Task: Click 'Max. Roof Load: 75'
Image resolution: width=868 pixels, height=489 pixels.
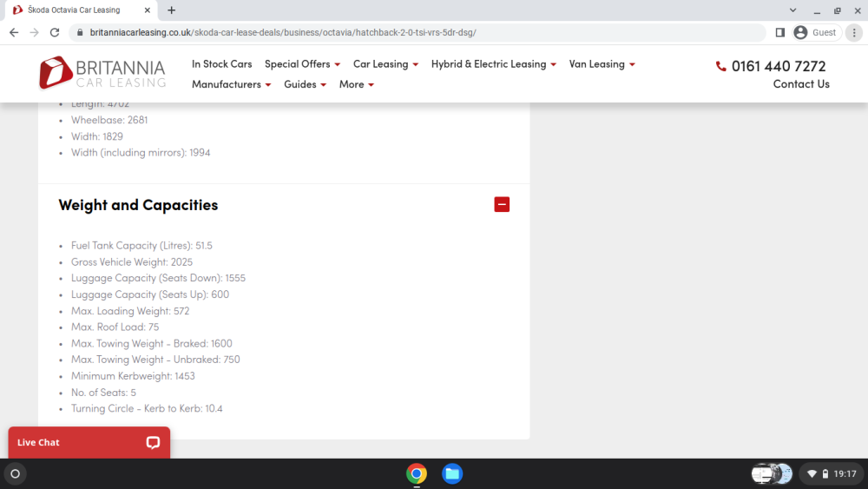Action: coord(115,327)
